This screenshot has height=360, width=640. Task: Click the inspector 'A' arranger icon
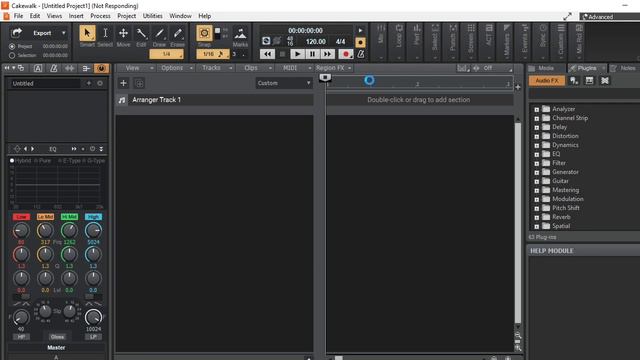click(x=38, y=68)
